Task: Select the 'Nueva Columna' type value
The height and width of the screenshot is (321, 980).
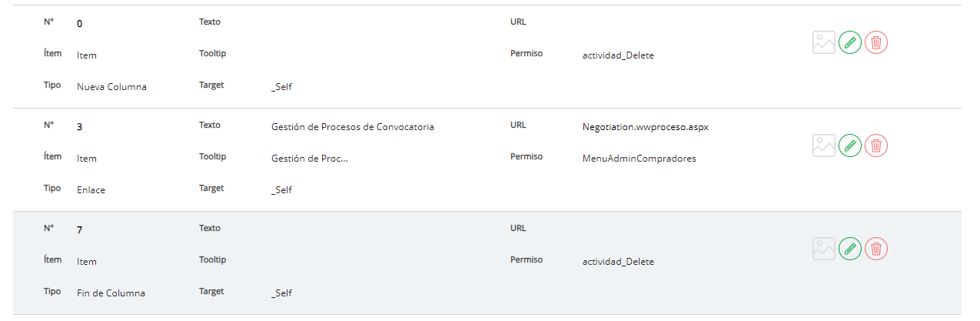Action: [111, 87]
